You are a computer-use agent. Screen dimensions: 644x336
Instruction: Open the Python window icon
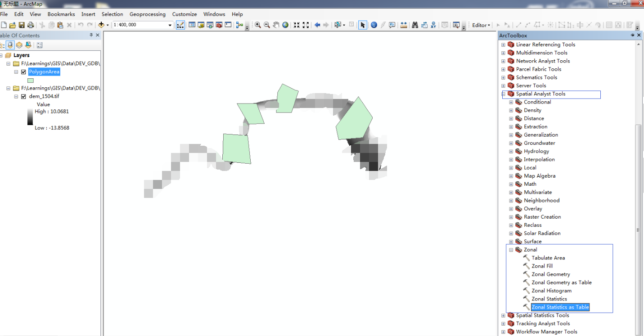[228, 25]
